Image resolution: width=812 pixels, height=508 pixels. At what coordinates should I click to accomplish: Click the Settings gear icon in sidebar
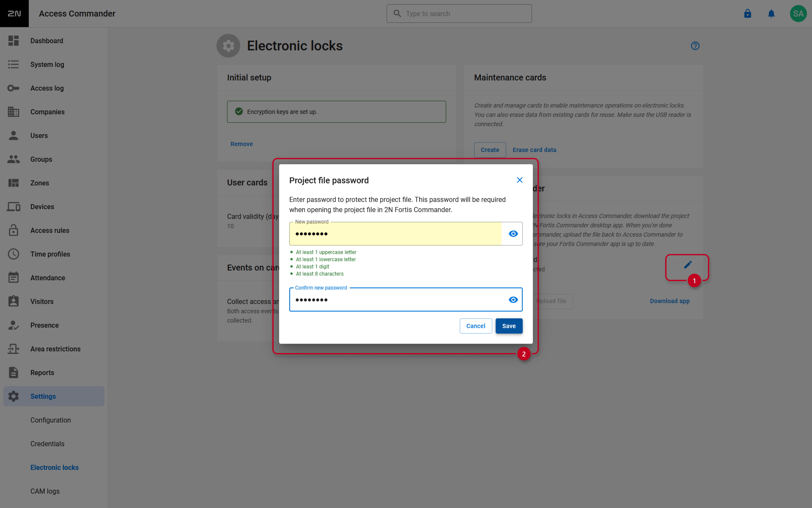pyautogui.click(x=13, y=396)
